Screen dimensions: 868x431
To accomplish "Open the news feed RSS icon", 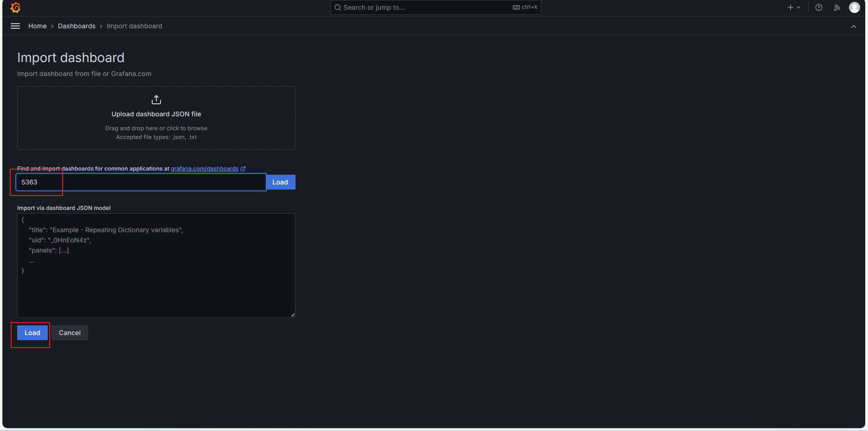I will 837,7.
